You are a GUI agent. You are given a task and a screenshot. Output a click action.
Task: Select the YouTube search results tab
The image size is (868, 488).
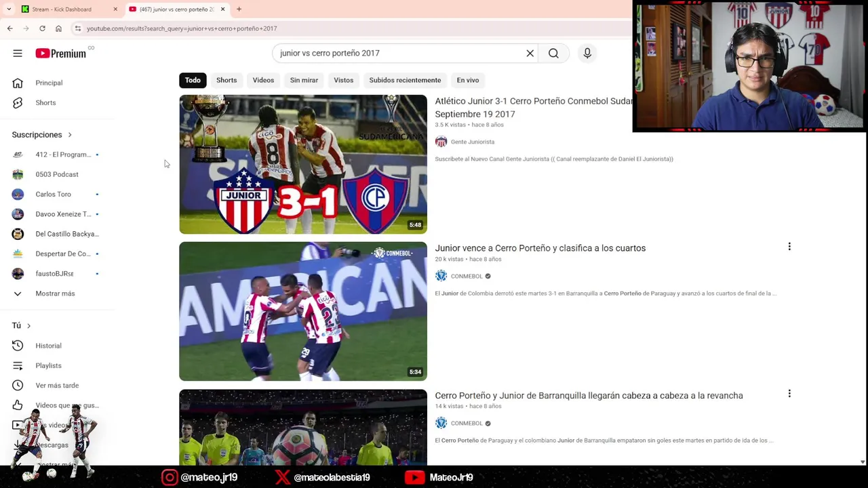click(176, 9)
